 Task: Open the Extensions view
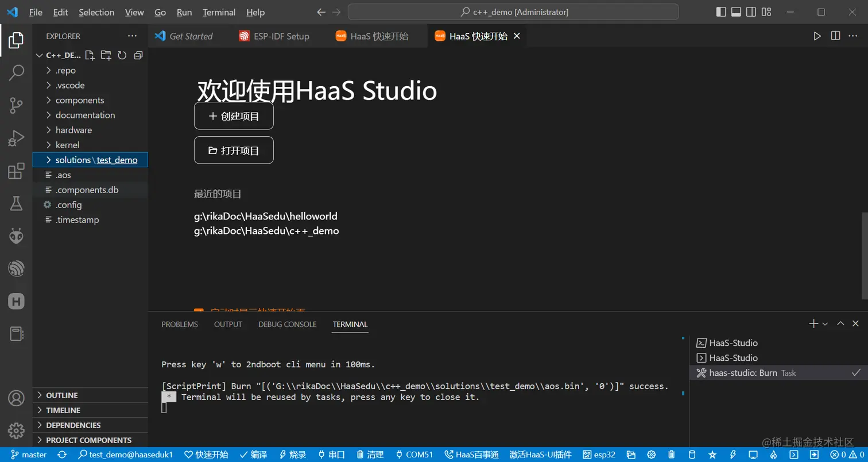tap(16, 171)
